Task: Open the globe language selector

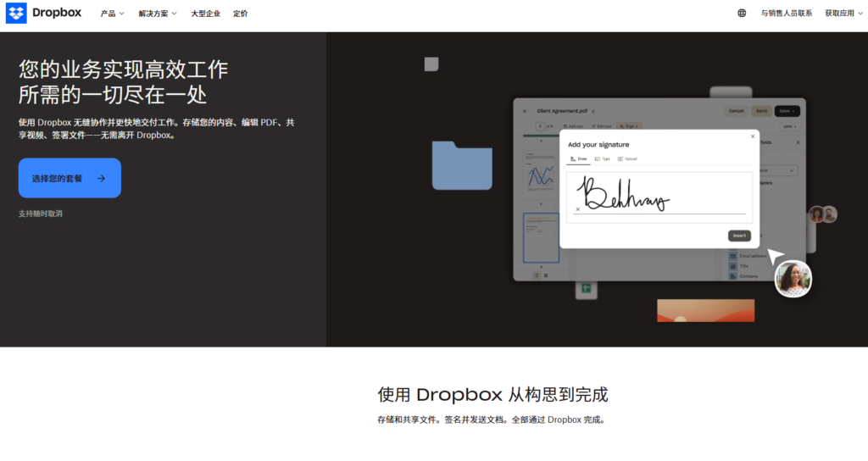Action: 742,14
